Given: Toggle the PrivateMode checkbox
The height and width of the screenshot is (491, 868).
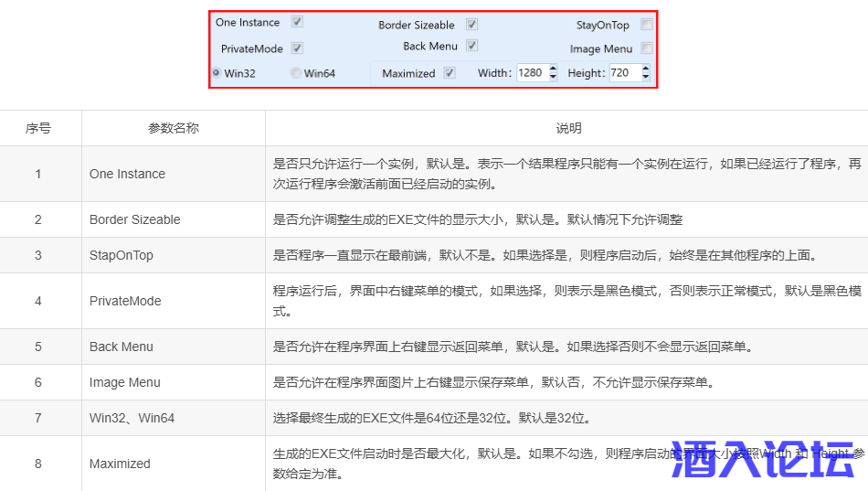Looking at the screenshot, I should [297, 48].
